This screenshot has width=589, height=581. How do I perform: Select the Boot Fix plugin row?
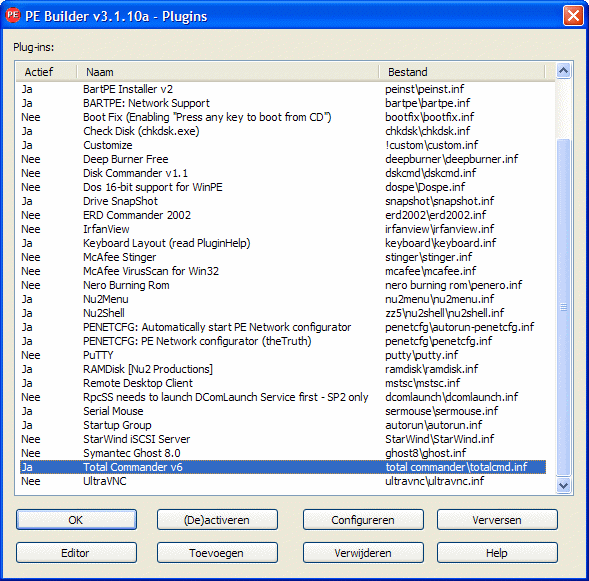(x=283, y=117)
